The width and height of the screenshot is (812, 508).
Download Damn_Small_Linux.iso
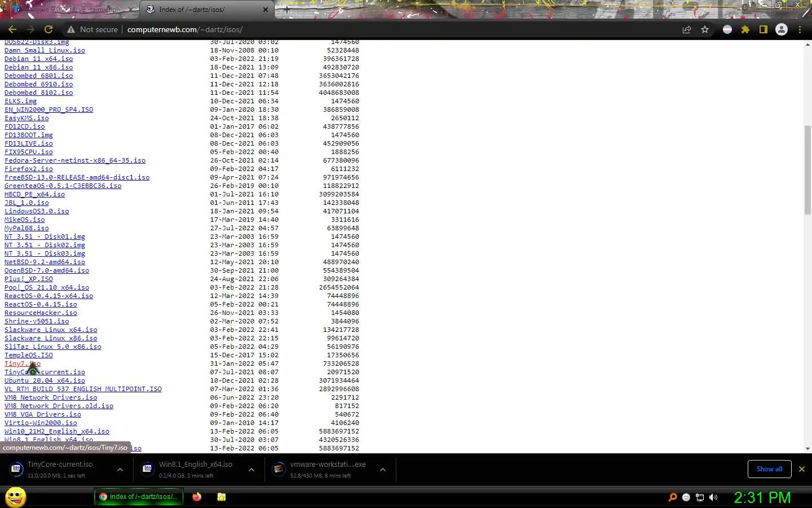pyautogui.click(x=45, y=50)
